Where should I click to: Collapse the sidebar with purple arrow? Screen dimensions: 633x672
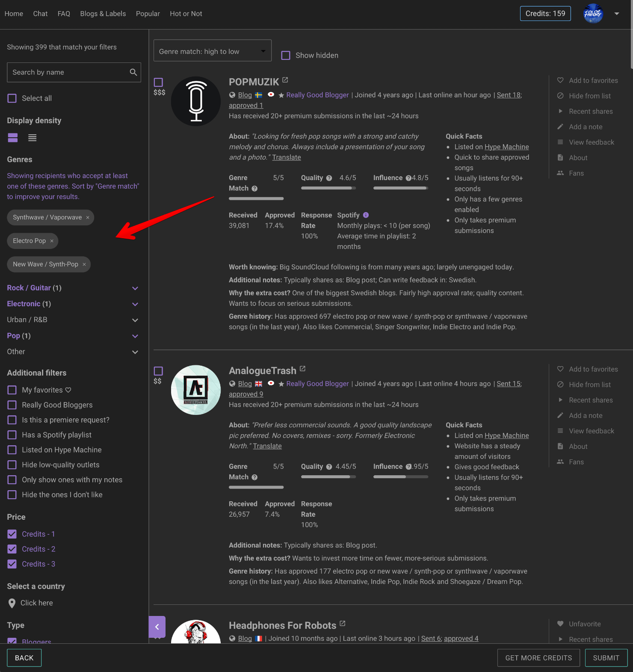(157, 627)
